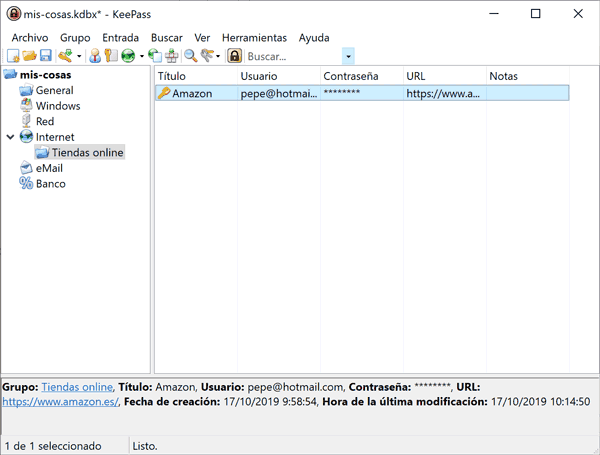This screenshot has height=455, width=600.
Task: Lock workspace with the padlock icon
Action: click(234, 56)
